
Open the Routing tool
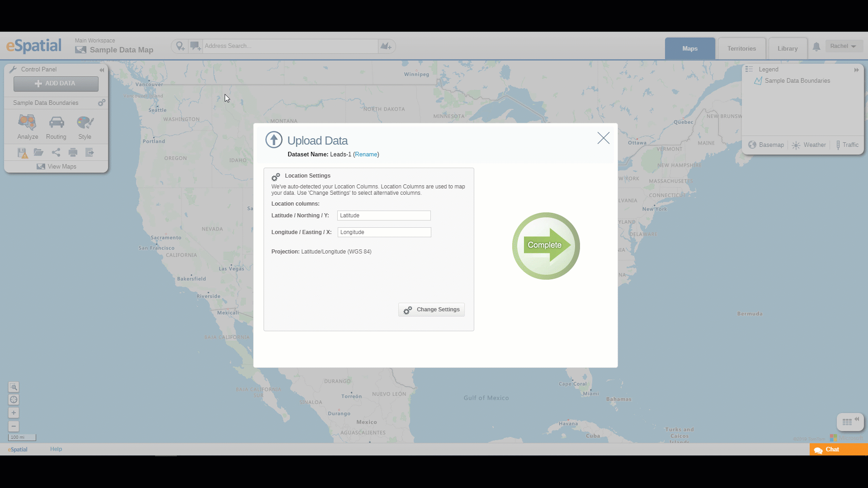(56, 127)
